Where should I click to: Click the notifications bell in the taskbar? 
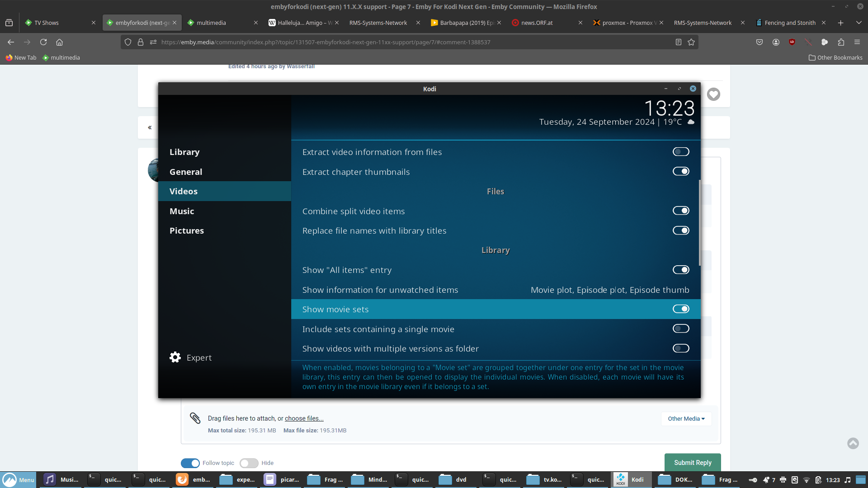766,480
